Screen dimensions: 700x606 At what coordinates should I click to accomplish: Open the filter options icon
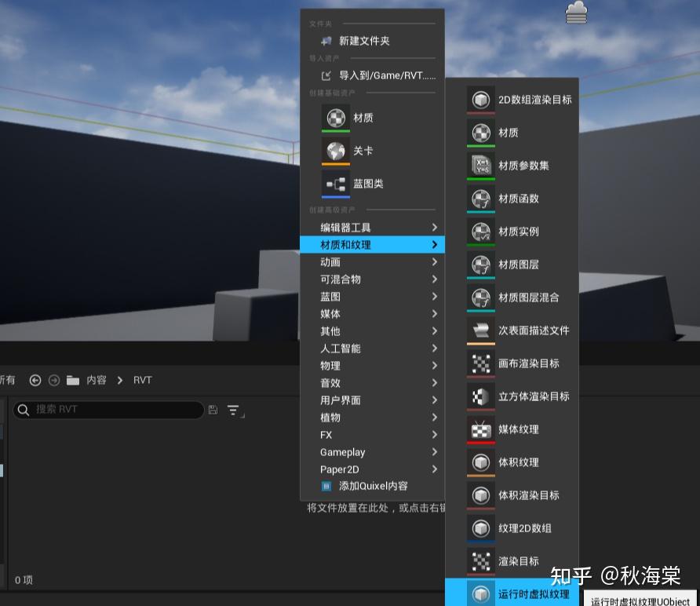[x=233, y=410]
